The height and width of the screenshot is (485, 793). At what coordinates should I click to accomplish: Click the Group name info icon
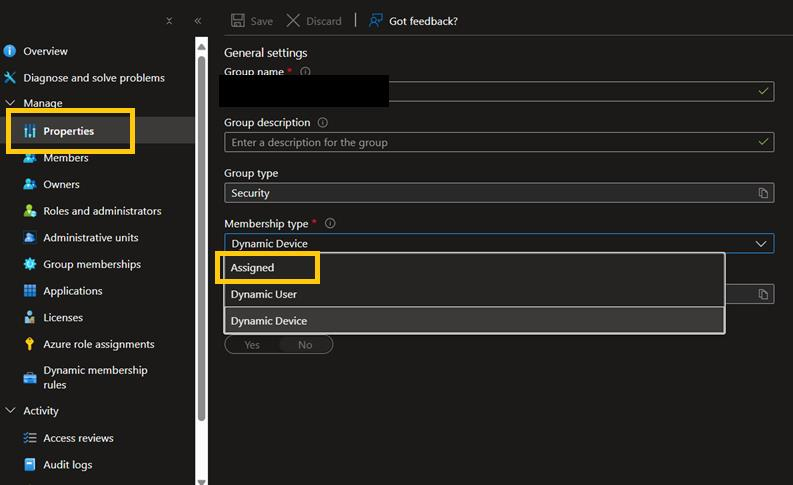(305, 71)
